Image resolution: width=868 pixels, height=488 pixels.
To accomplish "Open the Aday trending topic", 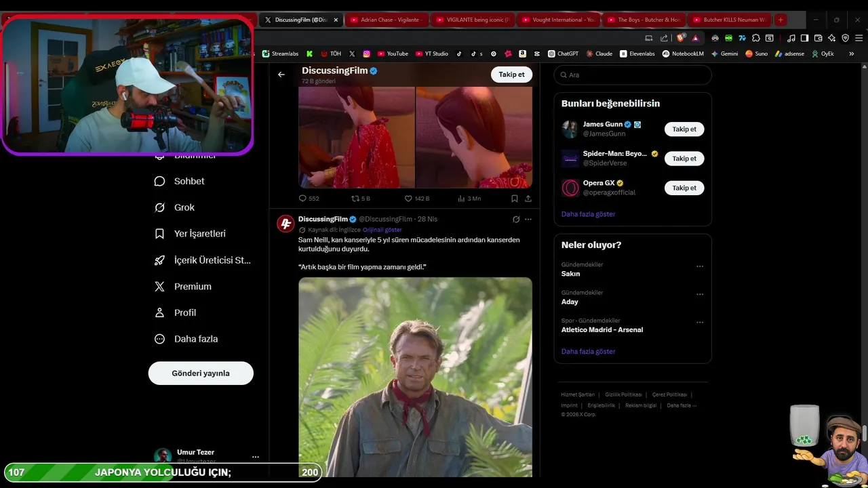I will (x=570, y=302).
